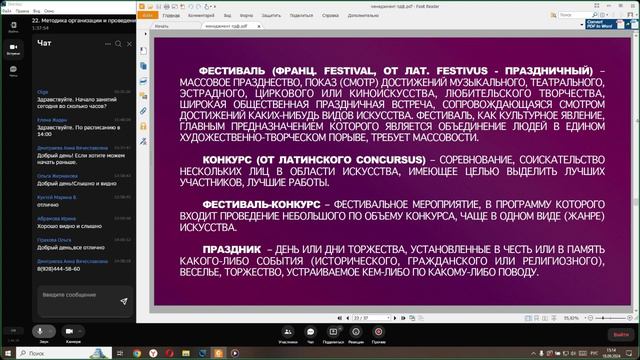
Task: Open the Справка ribbon tab
Action: tap(330, 16)
